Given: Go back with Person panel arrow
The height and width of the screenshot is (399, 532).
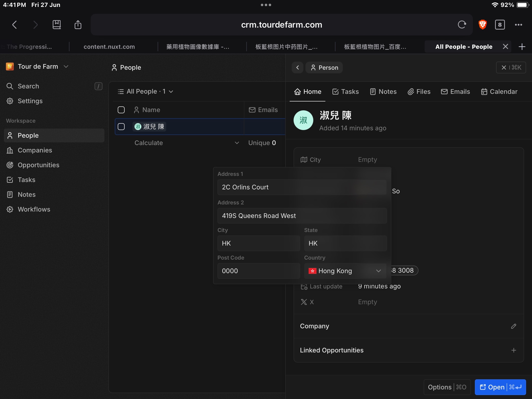Looking at the screenshot, I should tap(298, 67).
